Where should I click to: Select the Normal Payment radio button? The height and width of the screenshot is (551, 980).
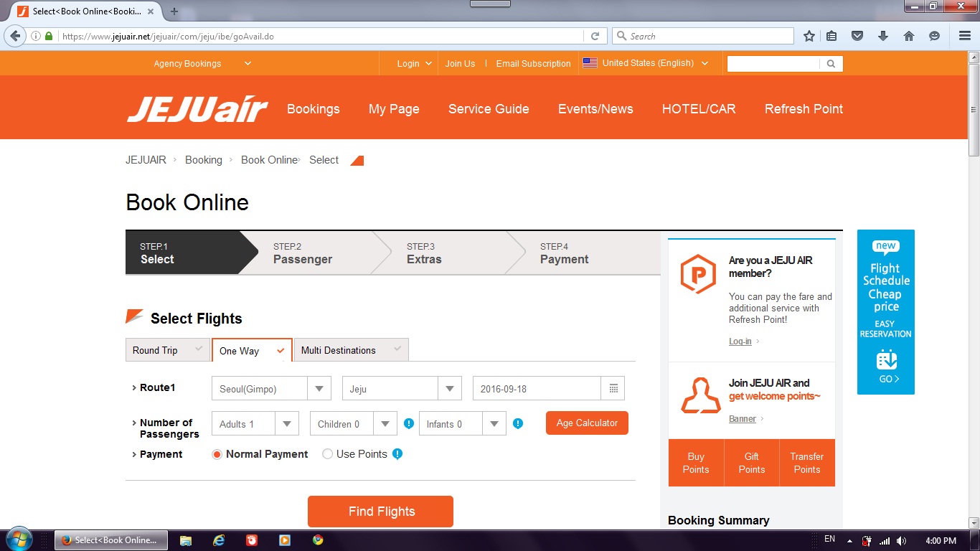point(217,454)
